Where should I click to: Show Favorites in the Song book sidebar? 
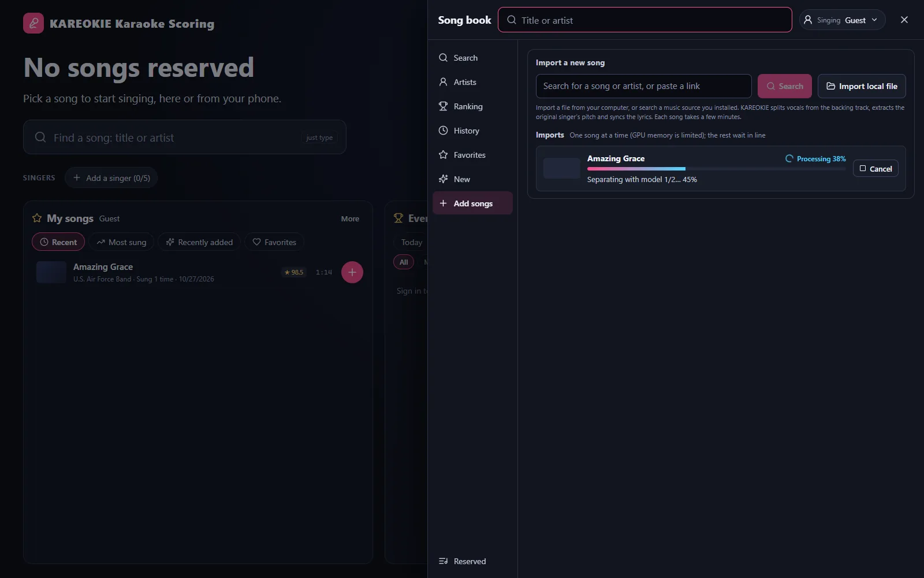pos(472,155)
